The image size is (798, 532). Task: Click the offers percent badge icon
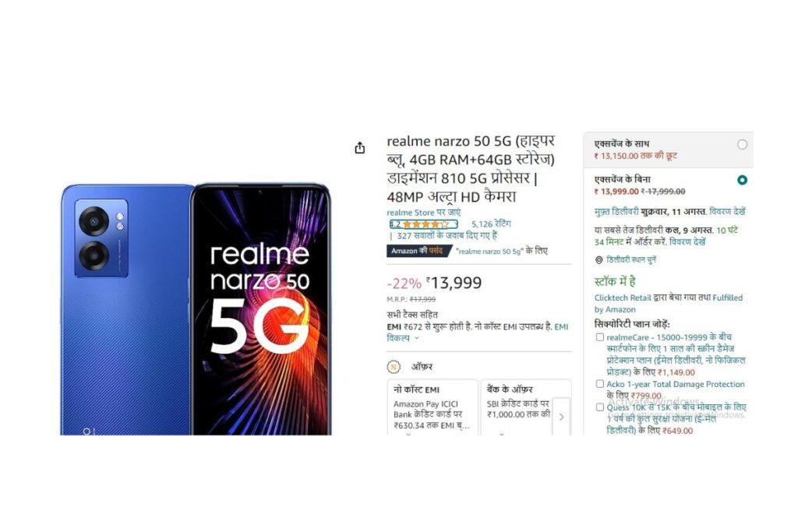tap(394, 367)
